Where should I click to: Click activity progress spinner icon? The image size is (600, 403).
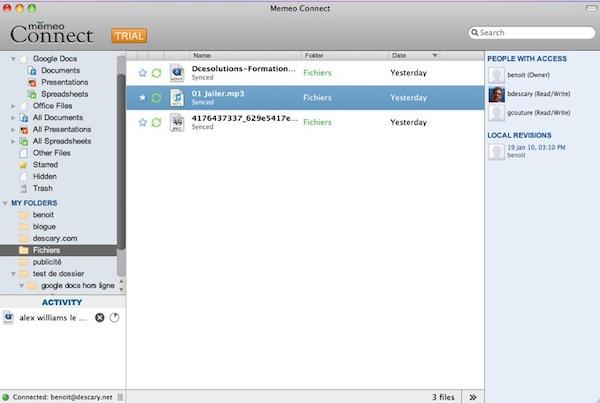click(x=114, y=318)
